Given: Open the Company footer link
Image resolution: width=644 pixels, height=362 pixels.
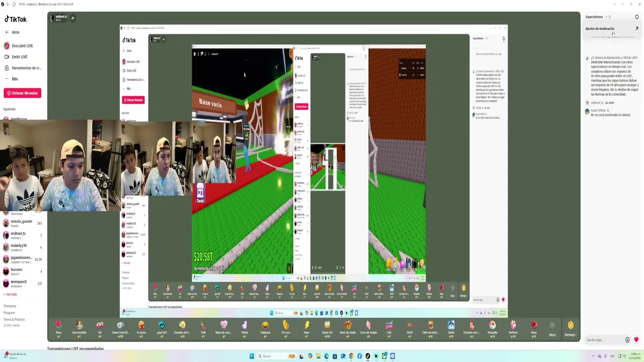Looking at the screenshot, I should (10, 306).
